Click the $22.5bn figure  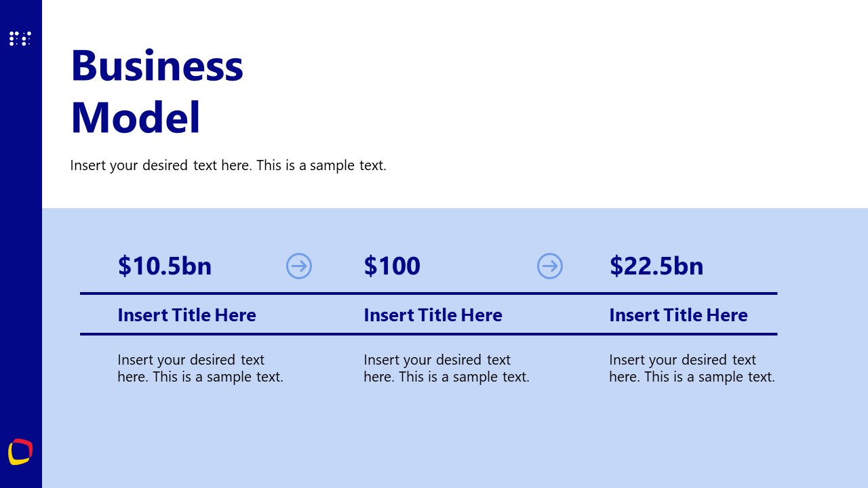tap(656, 266)
